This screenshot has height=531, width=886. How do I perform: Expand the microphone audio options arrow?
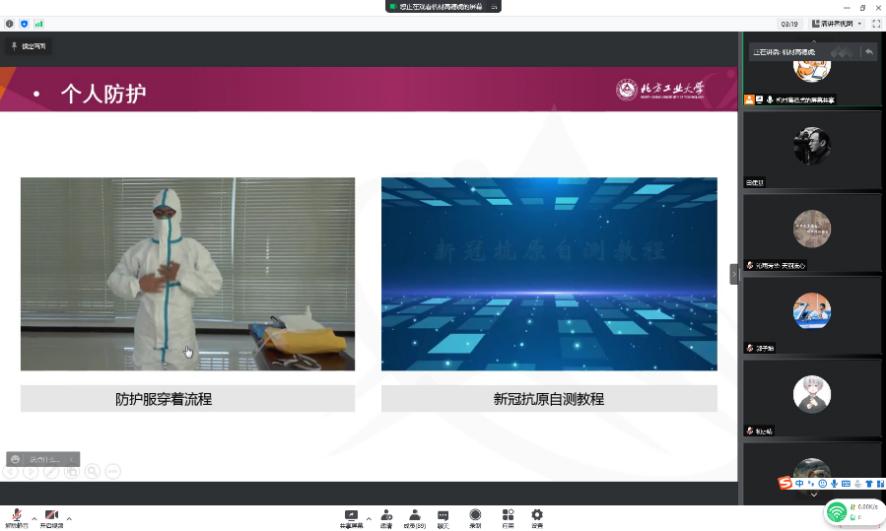click(34, 518)
